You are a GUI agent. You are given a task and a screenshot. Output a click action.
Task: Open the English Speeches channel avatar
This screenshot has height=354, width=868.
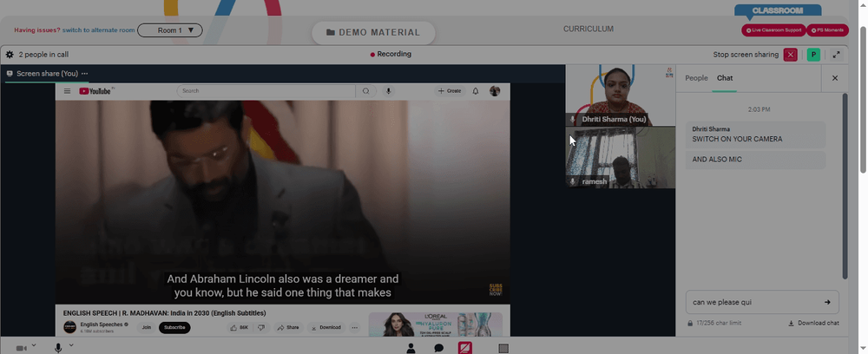coord(69,327)
